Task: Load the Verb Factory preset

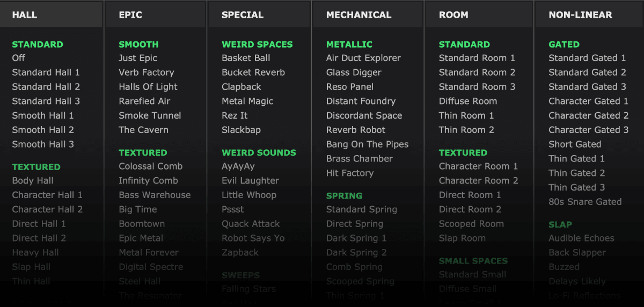Action: (147, 72)
